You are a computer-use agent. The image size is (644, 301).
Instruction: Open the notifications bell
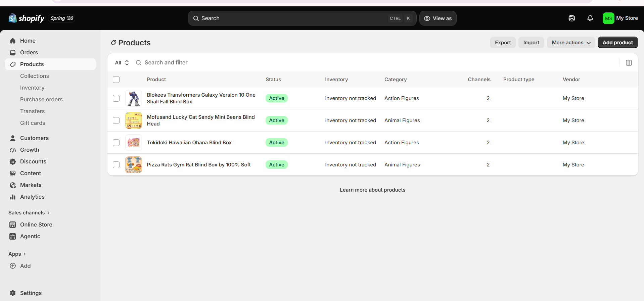pyautogui.click(x=590, y=18)
